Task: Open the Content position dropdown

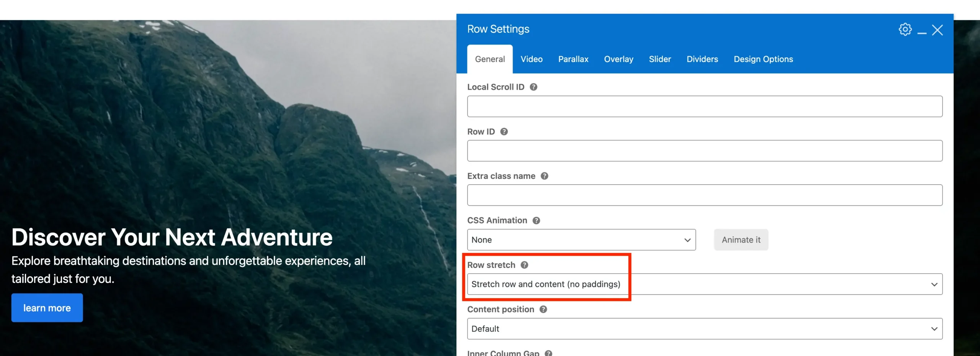Action: [705, 328]
